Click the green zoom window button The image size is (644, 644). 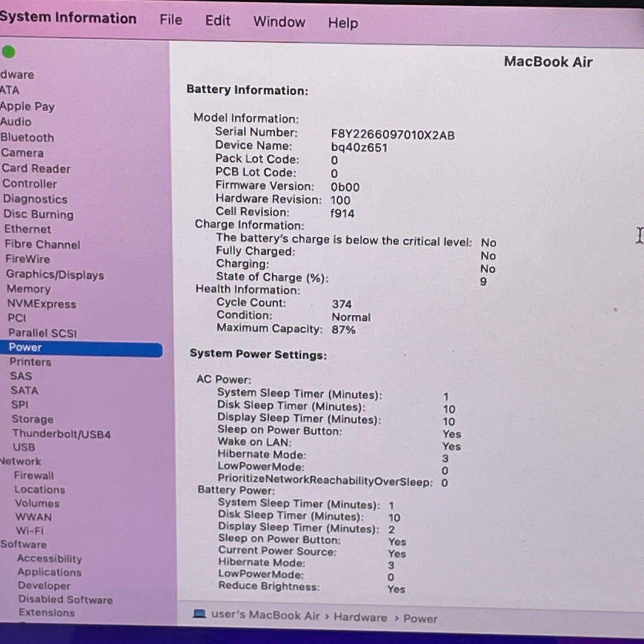pos(9,52)
